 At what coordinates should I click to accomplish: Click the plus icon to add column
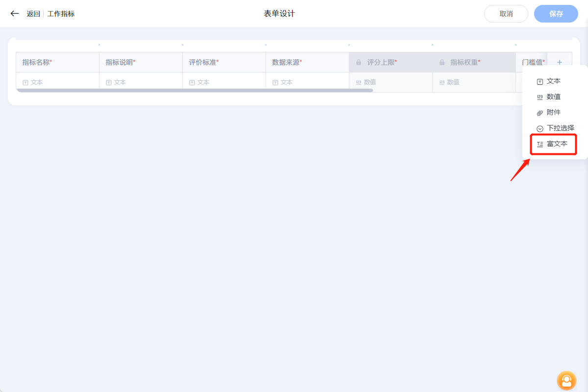(560, 62)
